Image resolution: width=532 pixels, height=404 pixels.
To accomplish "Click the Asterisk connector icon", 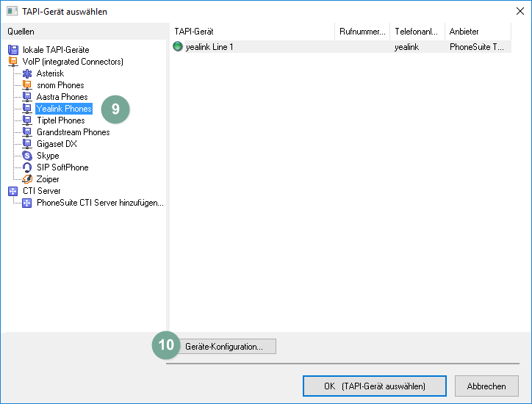I will pos(27,73).
